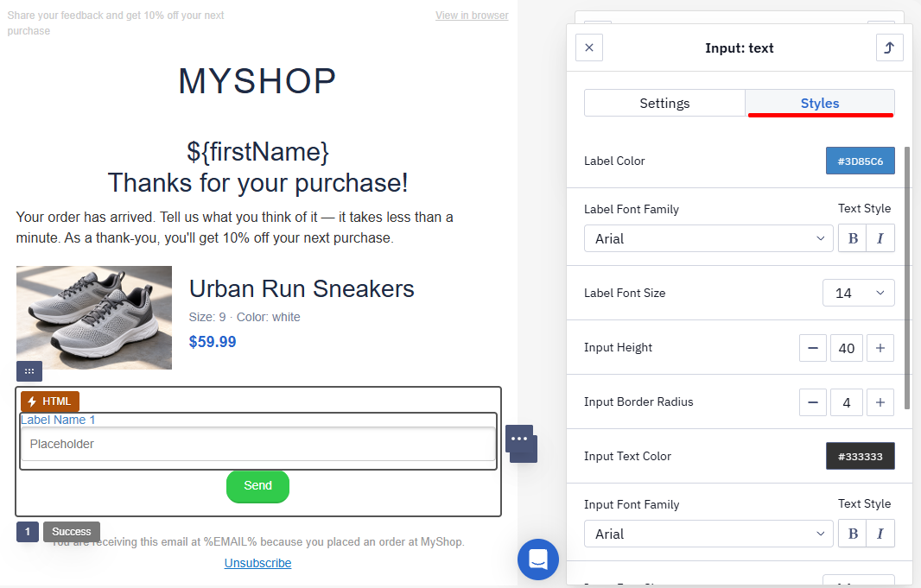Click the Input Border Radius value field

(x=847, y=402)
